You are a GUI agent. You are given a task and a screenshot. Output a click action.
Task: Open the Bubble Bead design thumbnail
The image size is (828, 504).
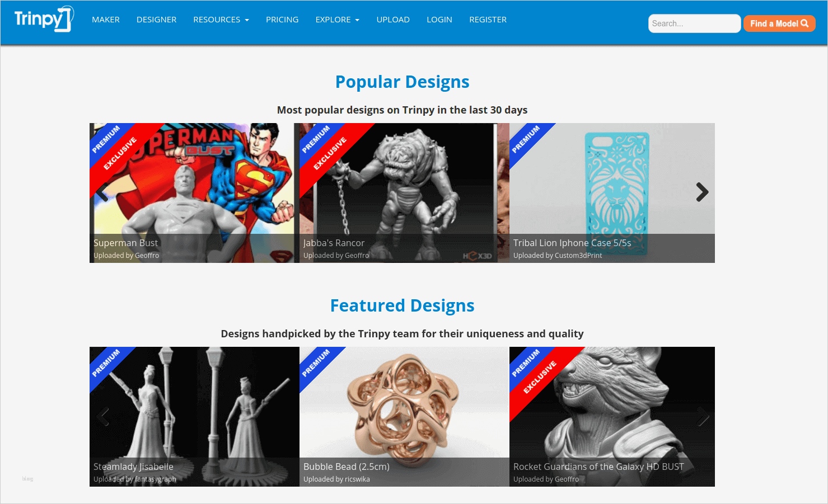point(404,417)
